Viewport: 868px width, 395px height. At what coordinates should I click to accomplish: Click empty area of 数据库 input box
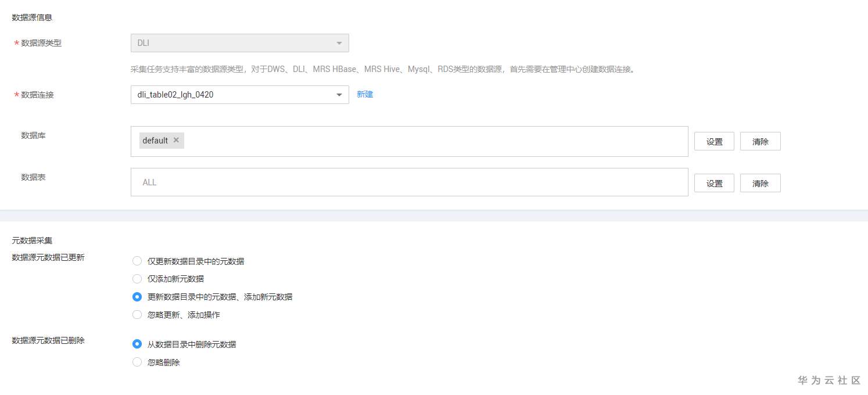(x=436, y=141)
